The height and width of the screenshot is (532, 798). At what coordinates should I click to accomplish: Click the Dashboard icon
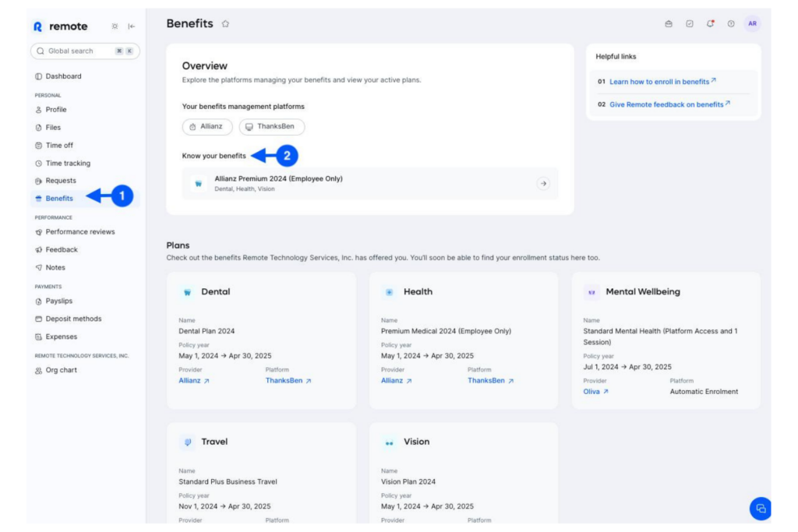39,76
